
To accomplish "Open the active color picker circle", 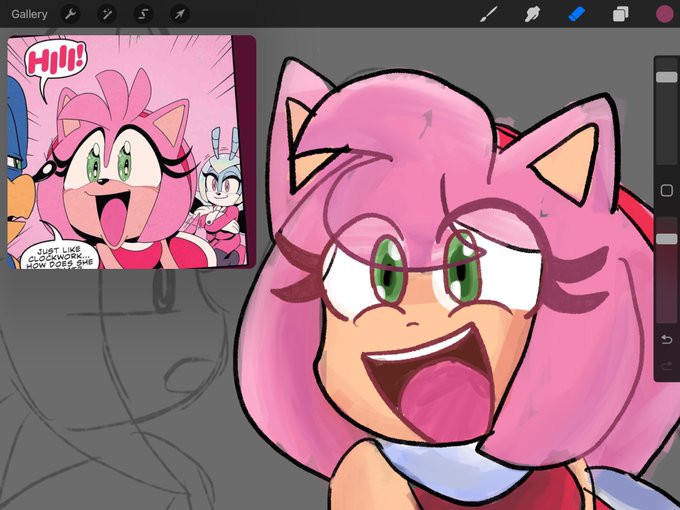I will click(x=664, y=14).
